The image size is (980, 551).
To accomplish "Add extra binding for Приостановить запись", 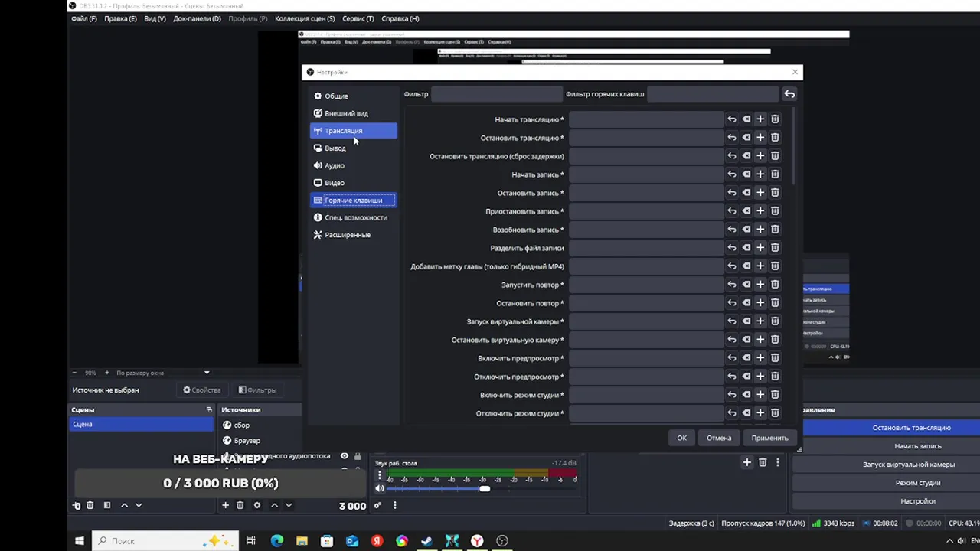I will [x=760, y=211].
